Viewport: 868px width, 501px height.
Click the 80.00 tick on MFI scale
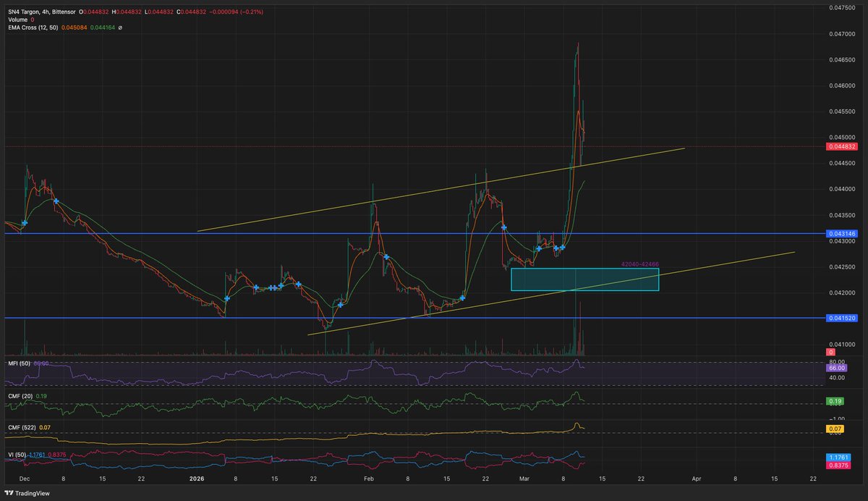[835, 362]
